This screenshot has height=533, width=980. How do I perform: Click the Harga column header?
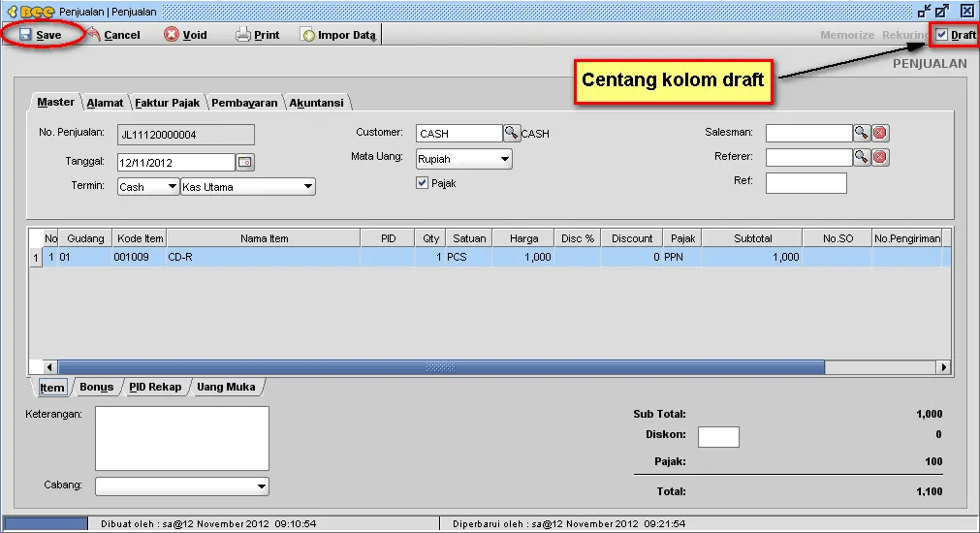(523, 238)
